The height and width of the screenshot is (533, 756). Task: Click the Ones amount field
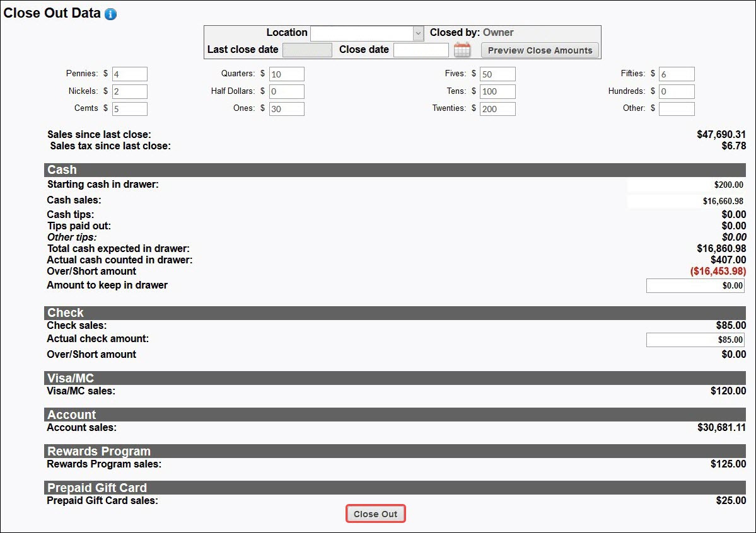coord(286,109)
